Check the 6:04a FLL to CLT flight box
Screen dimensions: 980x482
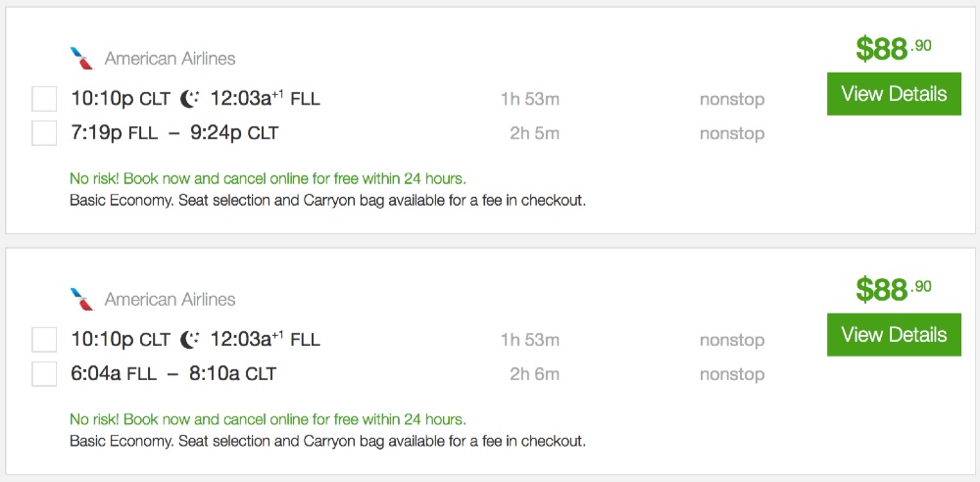tap(44, 373)
